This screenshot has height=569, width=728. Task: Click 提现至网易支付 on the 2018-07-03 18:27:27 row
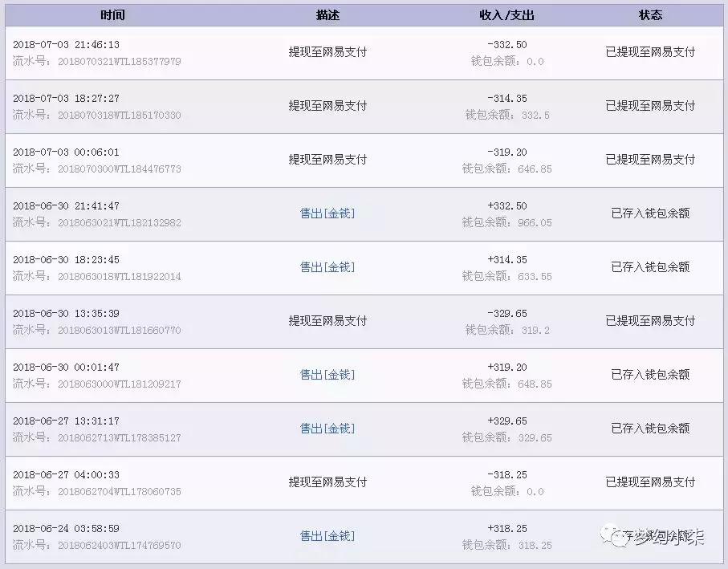point(327,105)
